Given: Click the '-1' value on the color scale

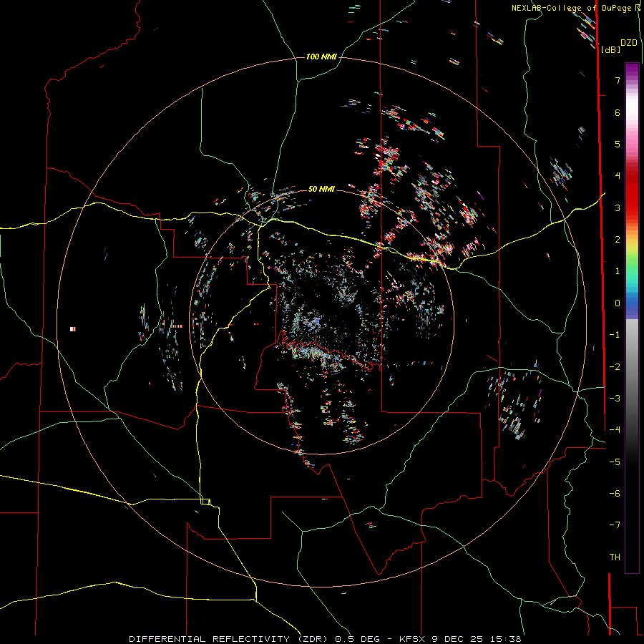Looking at the screenshot, I should tap(615, 335).
